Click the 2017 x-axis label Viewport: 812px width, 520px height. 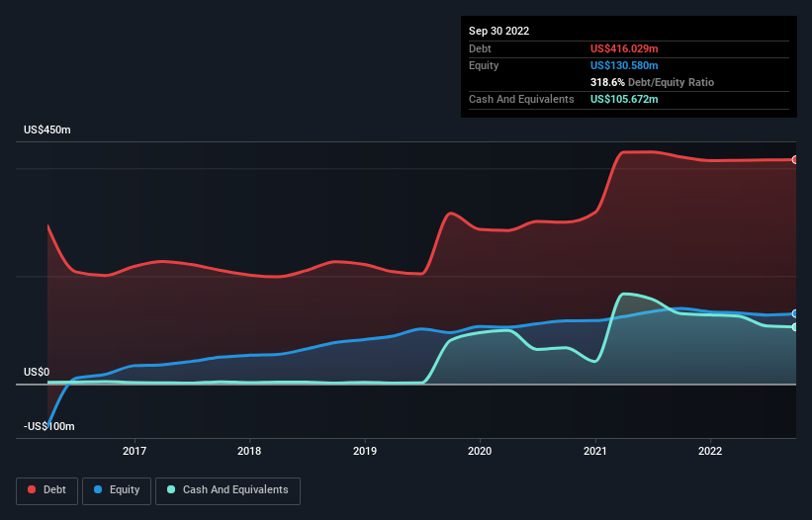point(135,451)
